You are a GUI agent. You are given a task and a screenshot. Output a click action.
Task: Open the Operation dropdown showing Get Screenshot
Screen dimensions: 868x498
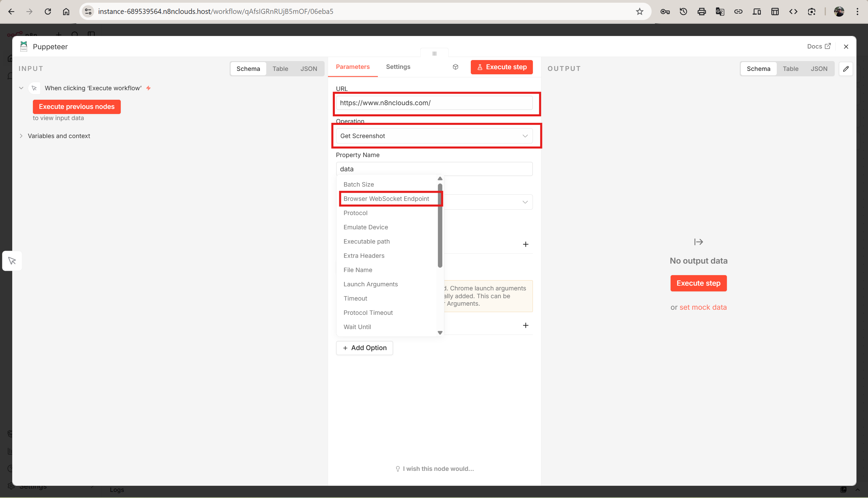435,136
